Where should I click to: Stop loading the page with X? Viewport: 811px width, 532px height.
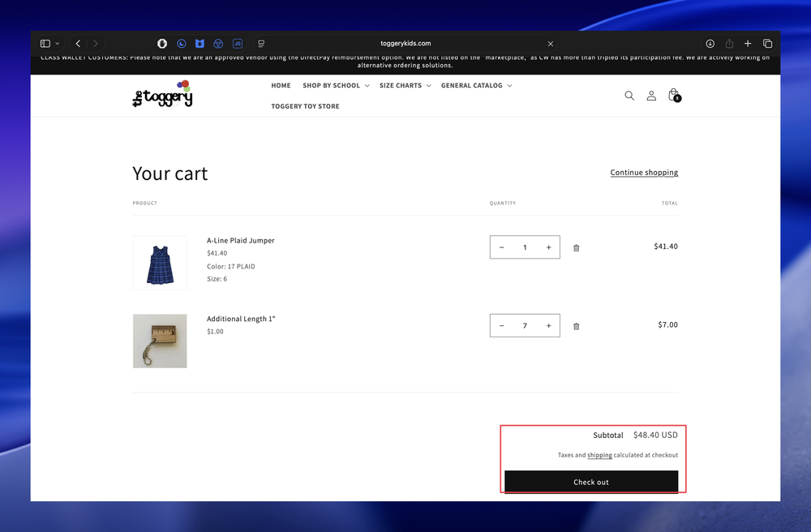[551, 44]
